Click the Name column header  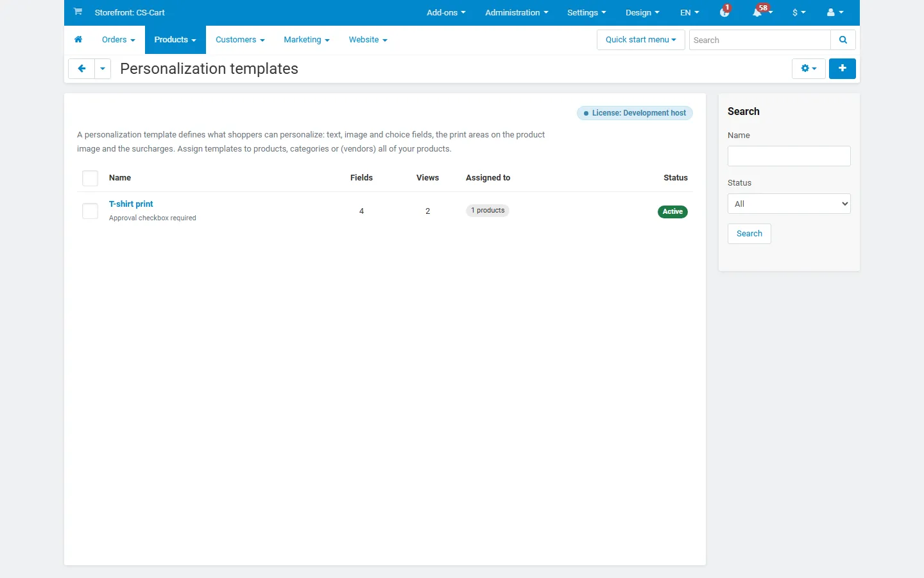click(120, 178)
